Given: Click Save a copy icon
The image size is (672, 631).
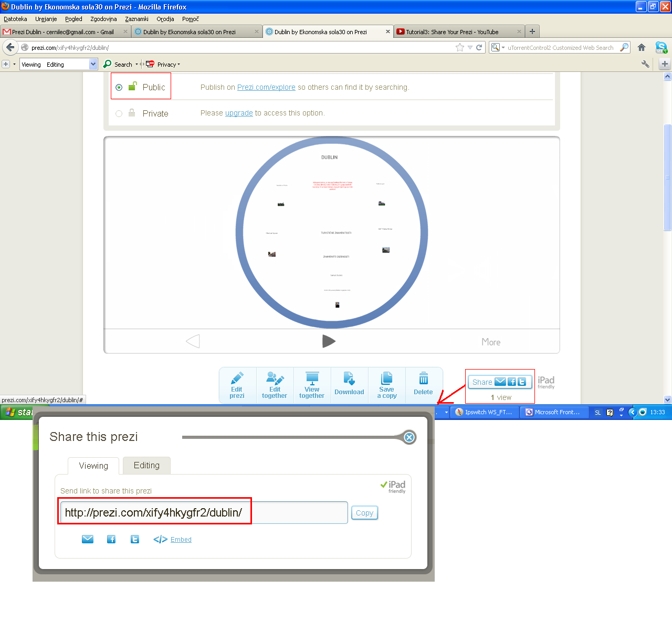Looking at the screenshot, I should (x=387, y=378).
